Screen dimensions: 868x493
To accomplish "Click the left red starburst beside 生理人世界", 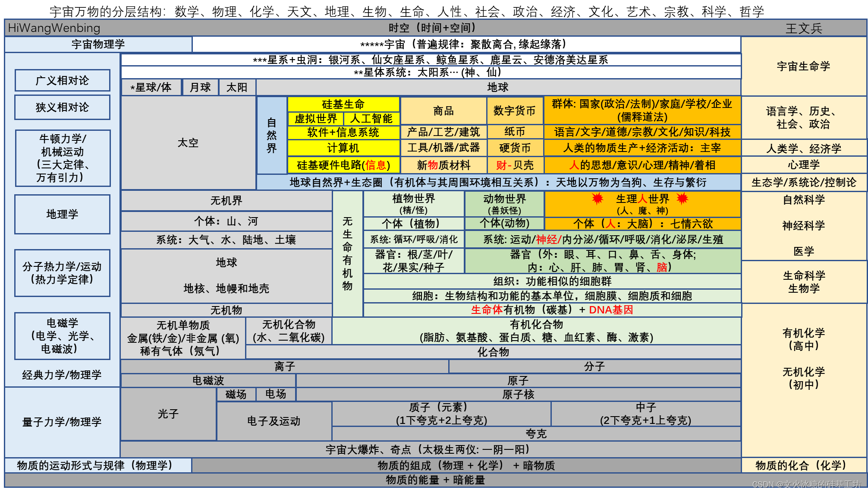I will pos(598,199).
